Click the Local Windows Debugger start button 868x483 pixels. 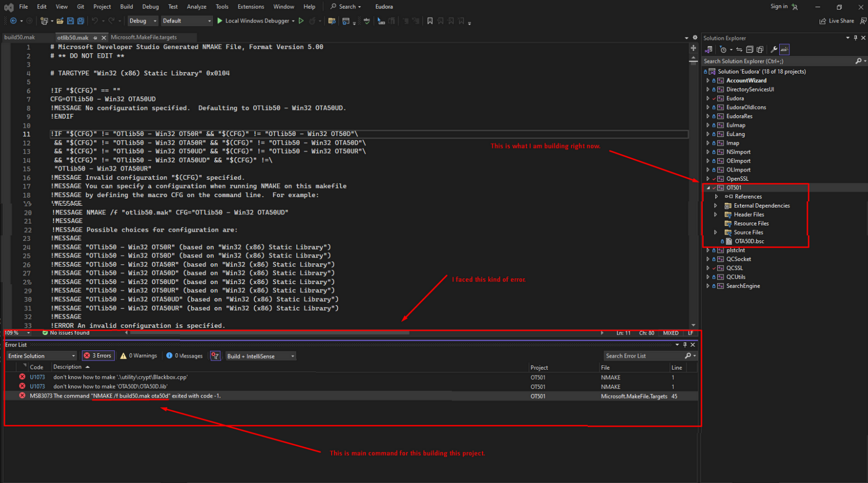pyautogui.click(x=253, y=21)
